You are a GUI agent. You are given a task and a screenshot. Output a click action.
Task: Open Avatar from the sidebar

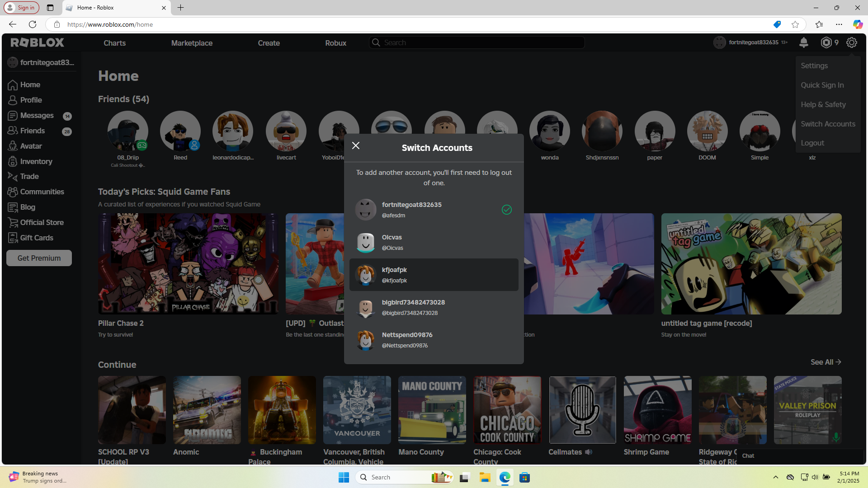pos(31,146)
